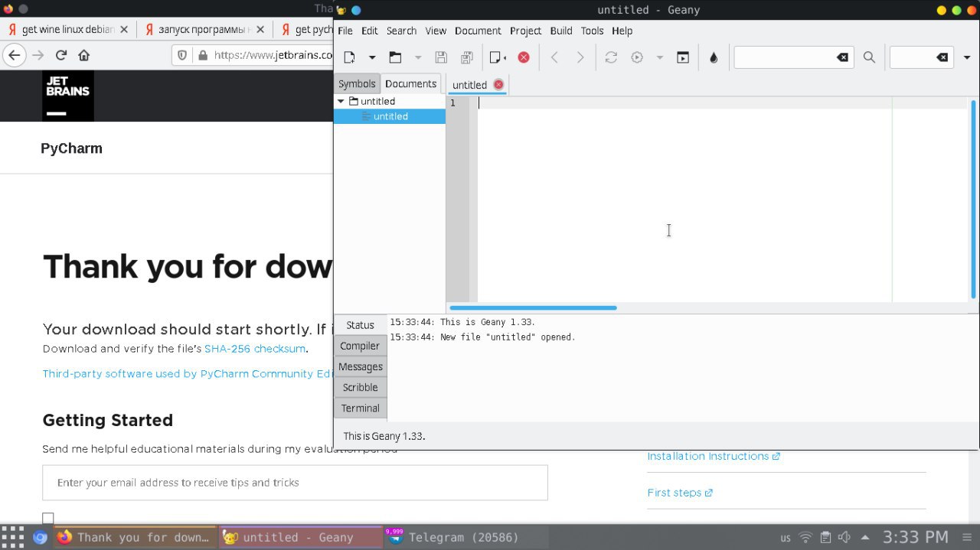
Task: Open the Tools menu
Action: coord(592,31)
